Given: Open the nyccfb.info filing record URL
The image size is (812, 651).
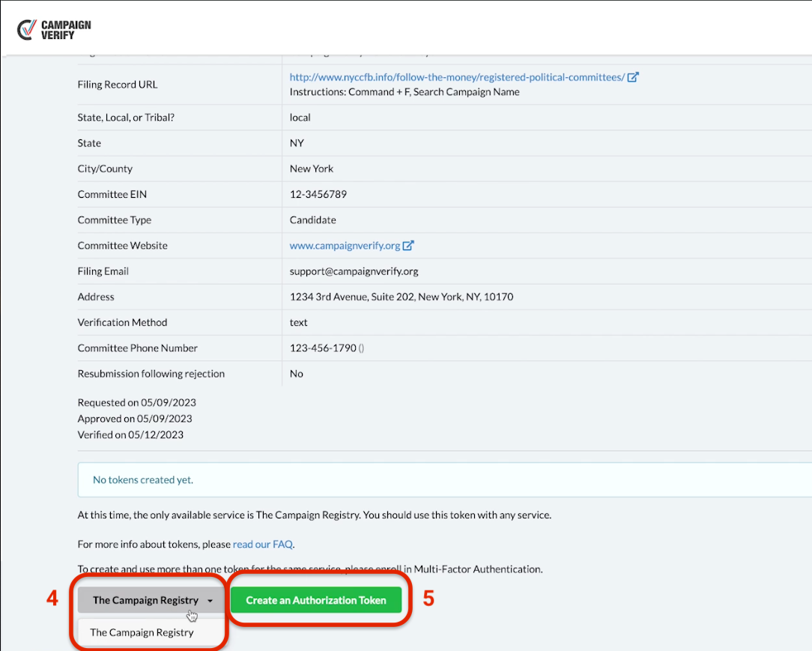Looking at the screenshot, I should click(x=457, y=77).
